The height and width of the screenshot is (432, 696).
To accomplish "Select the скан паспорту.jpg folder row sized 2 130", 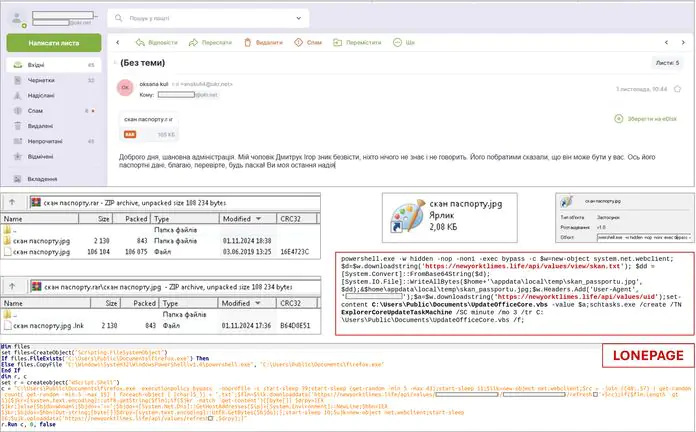I will 160,241.
